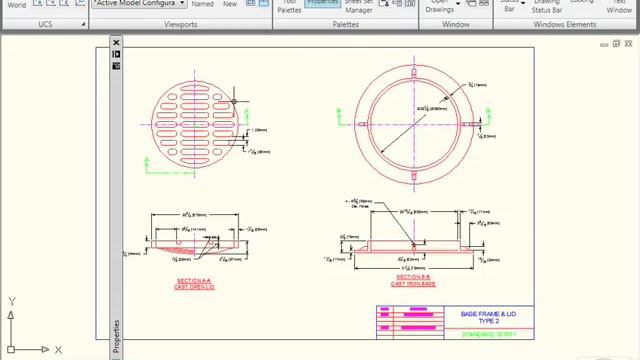
Task: Click the Window panel title
Action: 456,24
